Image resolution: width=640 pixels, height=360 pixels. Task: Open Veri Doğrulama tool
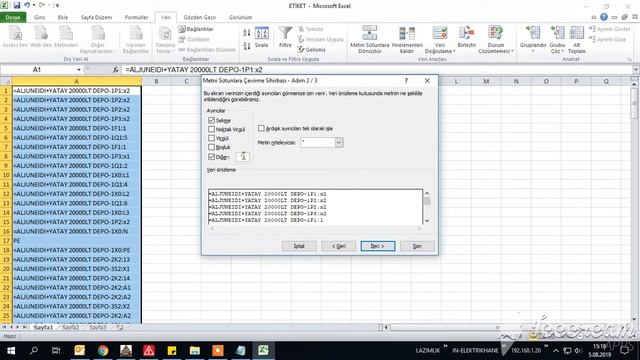click(440, 39)
